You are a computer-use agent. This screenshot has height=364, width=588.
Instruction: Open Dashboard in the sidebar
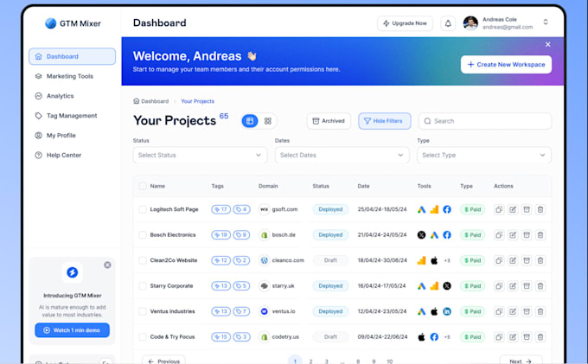click(72, 56)
